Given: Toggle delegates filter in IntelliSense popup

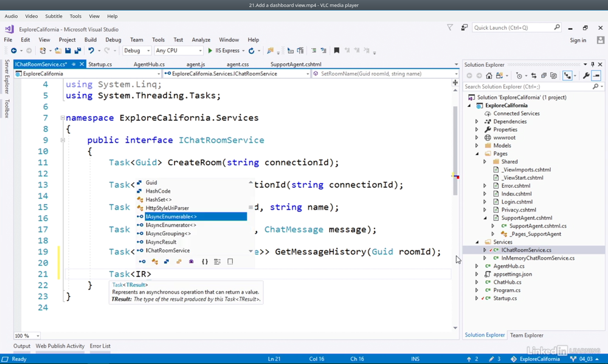Looking at the screenshot, I should [x=191, y=262].
